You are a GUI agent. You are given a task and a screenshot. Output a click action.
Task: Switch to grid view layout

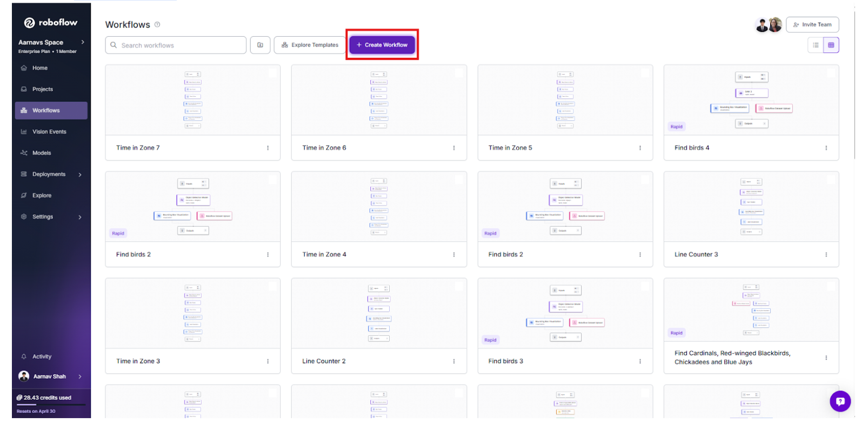pos(831,45)
